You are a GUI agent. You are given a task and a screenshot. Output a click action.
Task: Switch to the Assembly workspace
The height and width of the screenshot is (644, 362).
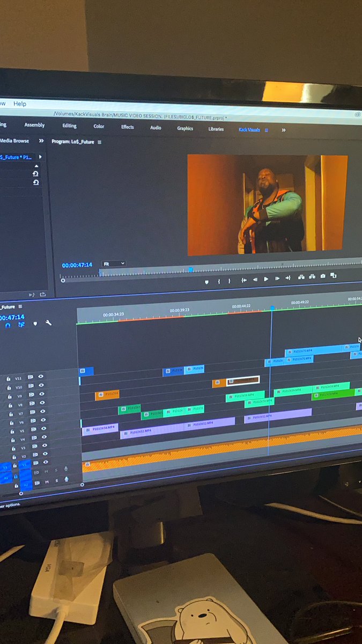pyautogui.click(x=34, y=125)
